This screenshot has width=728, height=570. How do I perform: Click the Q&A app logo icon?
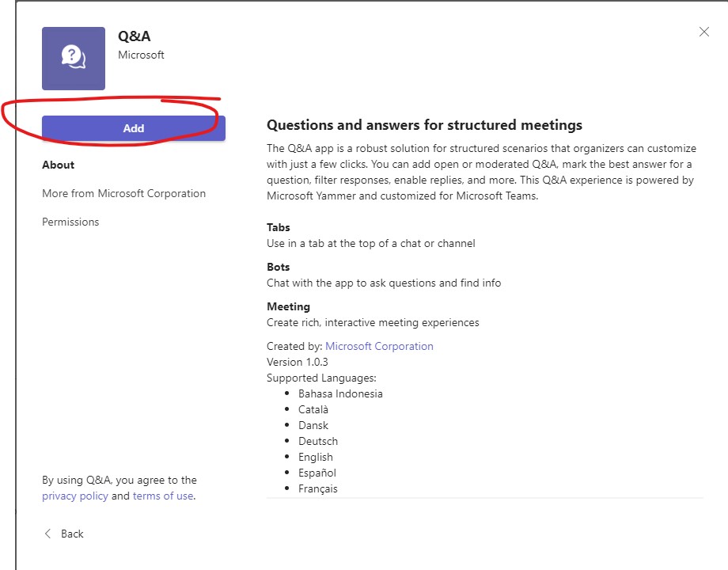pos(74,59)
